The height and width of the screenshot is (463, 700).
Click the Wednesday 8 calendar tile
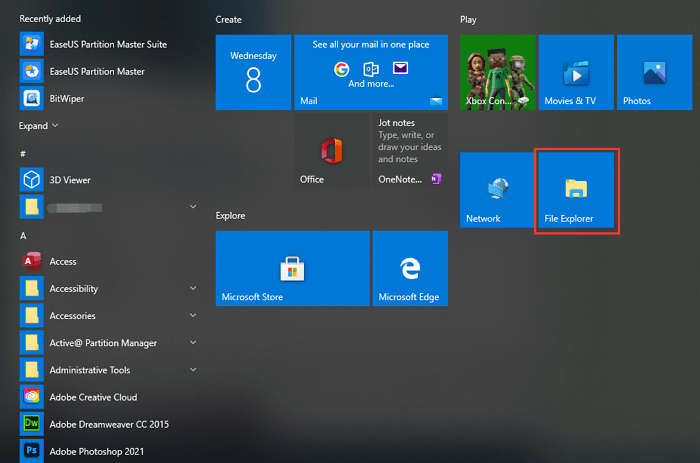pyautogui.click(x=253, y=72)
